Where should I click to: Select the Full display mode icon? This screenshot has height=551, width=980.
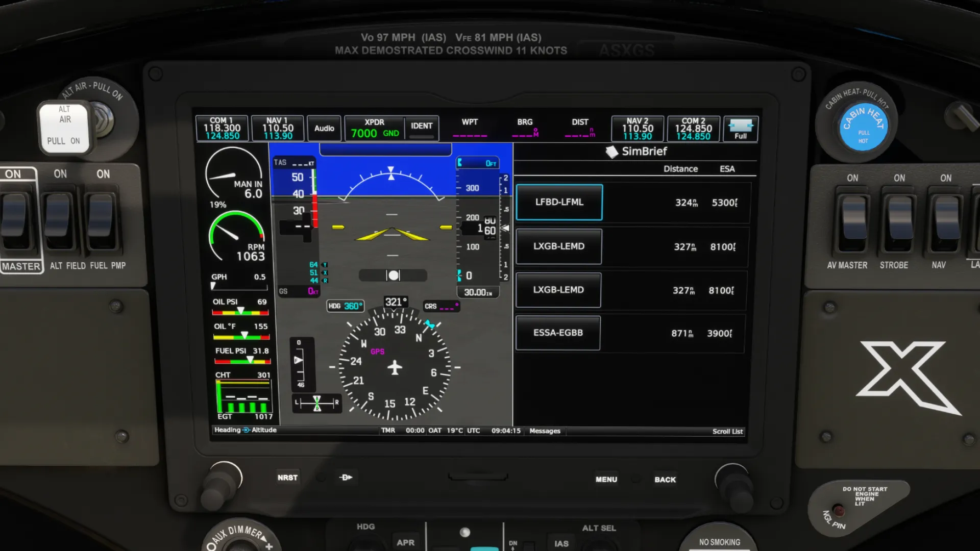740,128
